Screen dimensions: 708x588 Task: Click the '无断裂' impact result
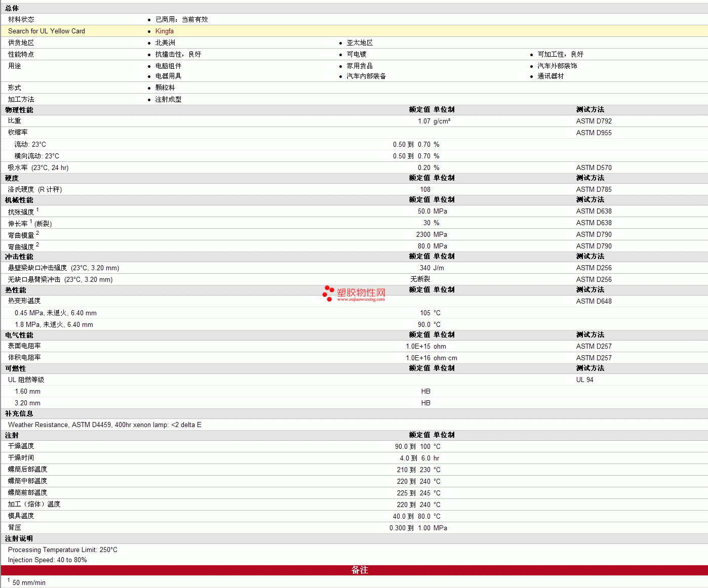pyautogui.click(x=420, y=279)
